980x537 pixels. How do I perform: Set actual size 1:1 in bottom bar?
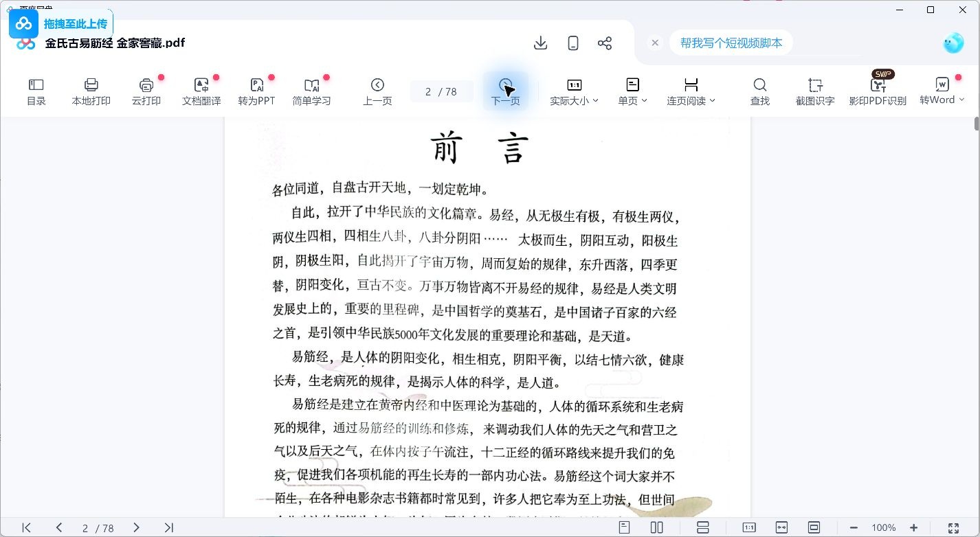pos(749,527)
